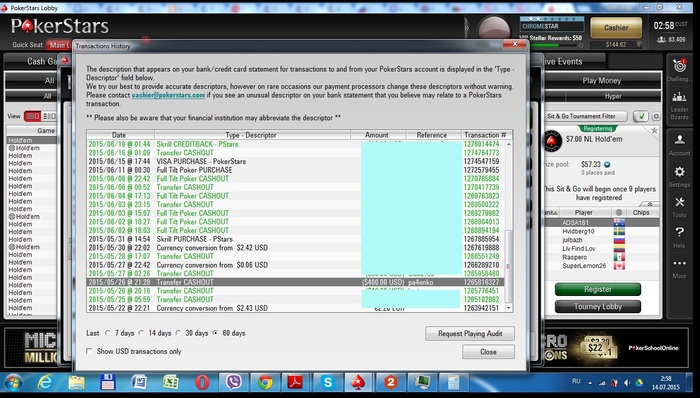Select player ADSA181 in the registered list
The width and height of the screenshot is (700, 398).
pyautogui.click(x=601, y=222)
